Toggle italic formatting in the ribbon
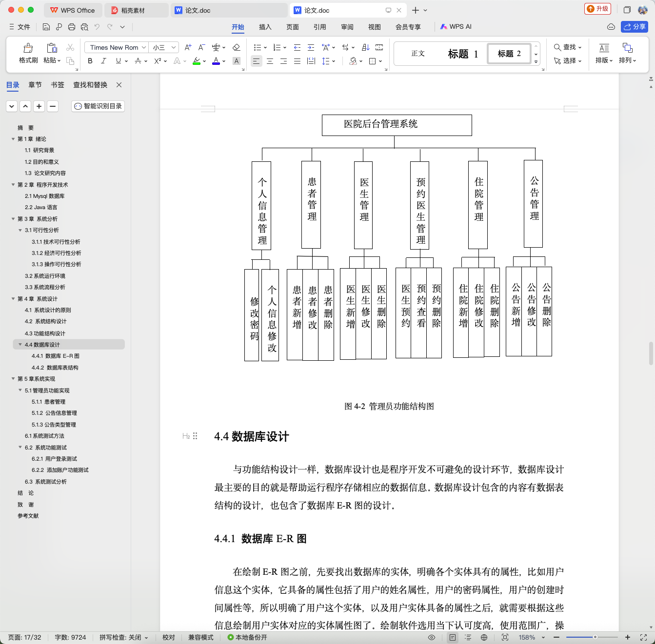The height and width of the screenshot is (644, 655). click(103, 61)
